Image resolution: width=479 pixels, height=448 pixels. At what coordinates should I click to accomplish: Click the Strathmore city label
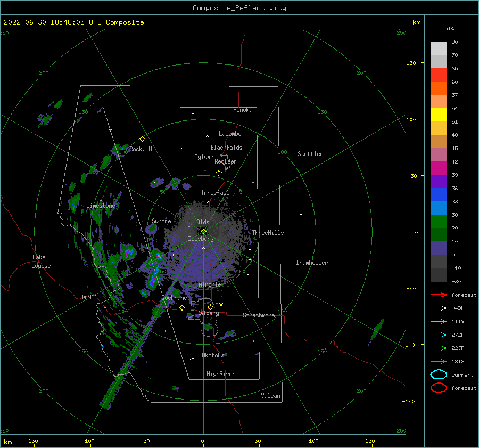click(x=259, y=315)
